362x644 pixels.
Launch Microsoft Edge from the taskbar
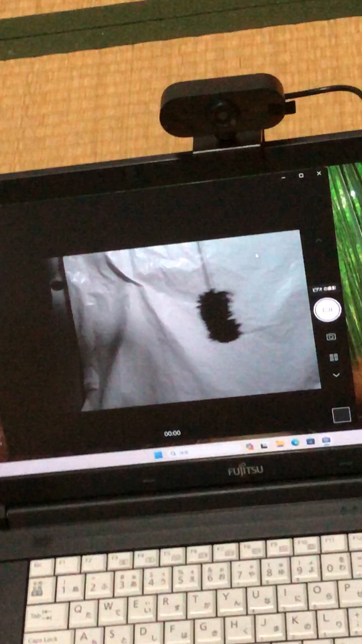[x=295, y=443]
